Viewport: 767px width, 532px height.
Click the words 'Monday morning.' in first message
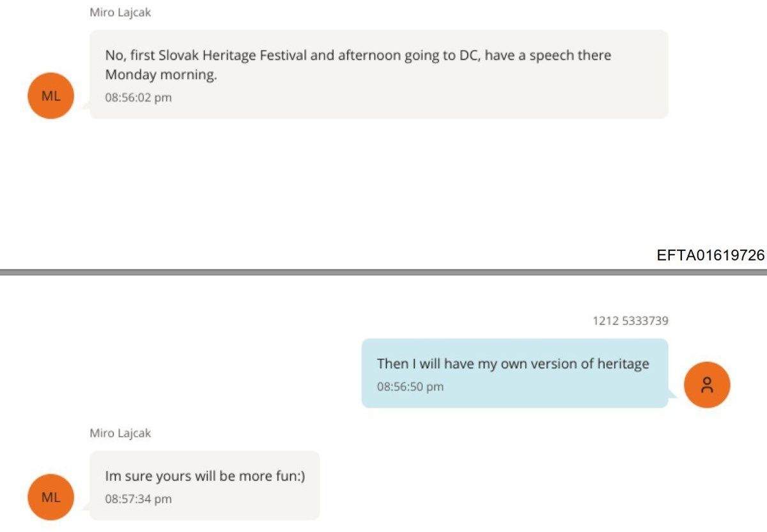(x=161, y=75)
